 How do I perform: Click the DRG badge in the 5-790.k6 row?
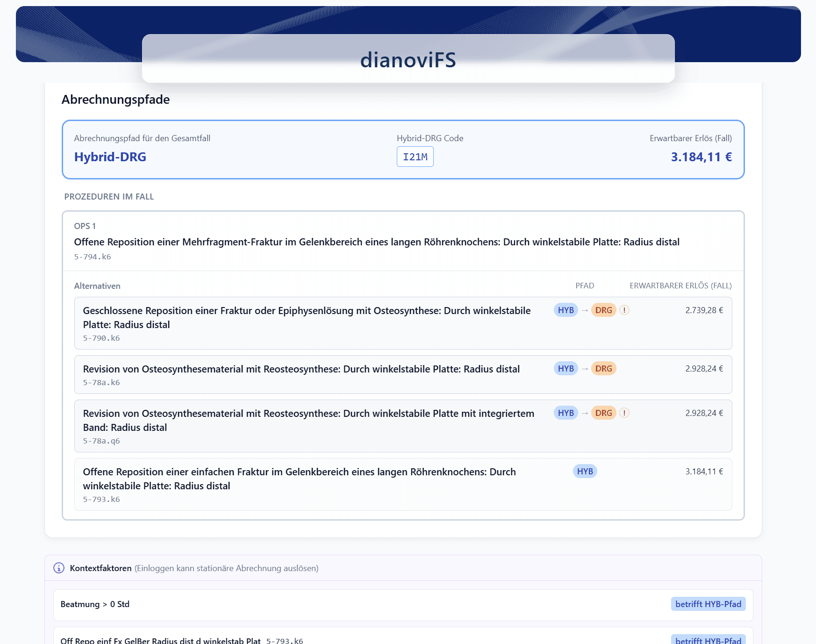(x=603, y=310)
